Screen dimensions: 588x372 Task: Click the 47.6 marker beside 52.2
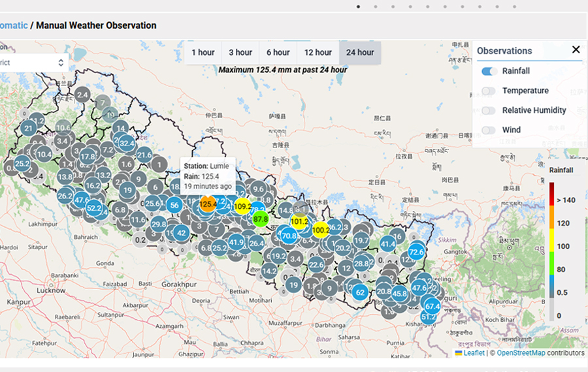coord(82,200)
